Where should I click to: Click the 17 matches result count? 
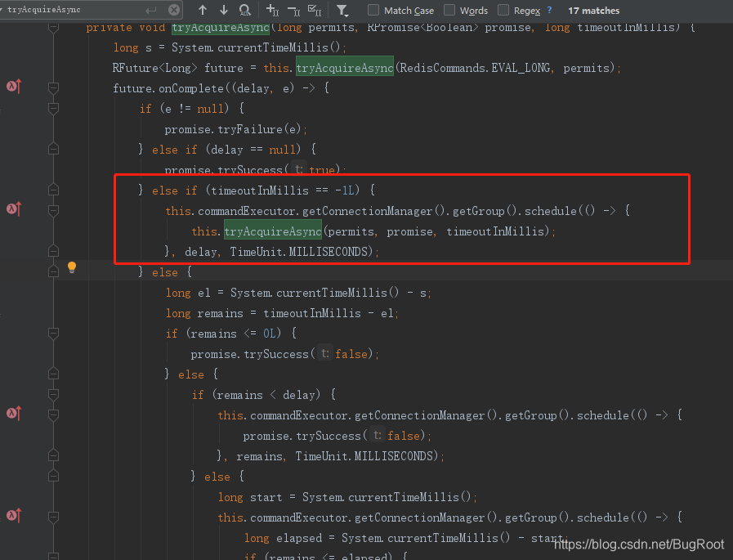(594, 11)
